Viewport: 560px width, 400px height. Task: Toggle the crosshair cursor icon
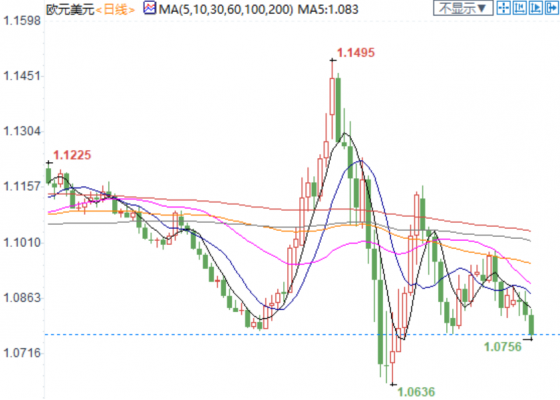504,8
